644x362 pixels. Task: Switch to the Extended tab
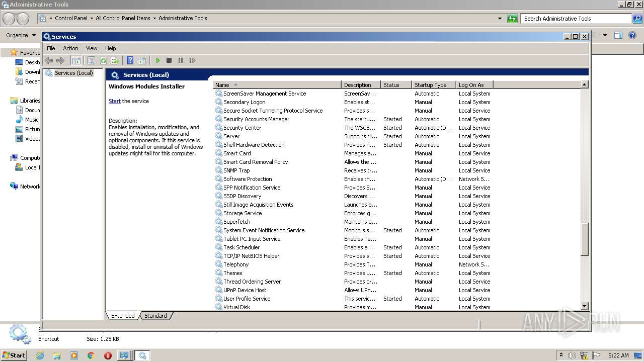click(123, 316)
